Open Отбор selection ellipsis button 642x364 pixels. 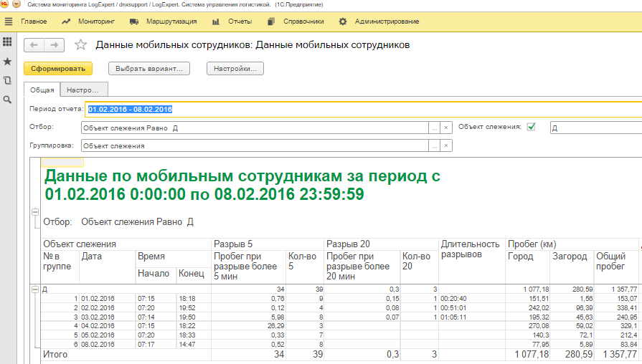(x=435, y=128)
